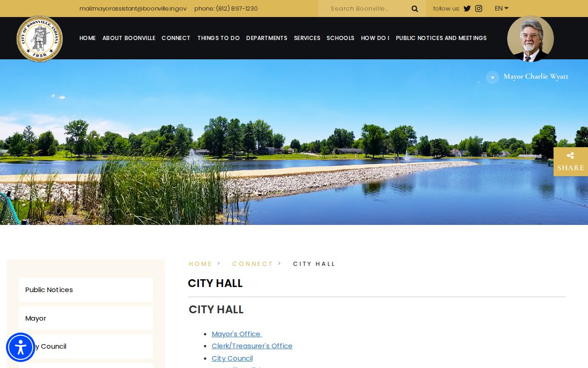Open the How Do I menu
The height and width of the screenshot is (368, 588).
(x=375, y=38)
